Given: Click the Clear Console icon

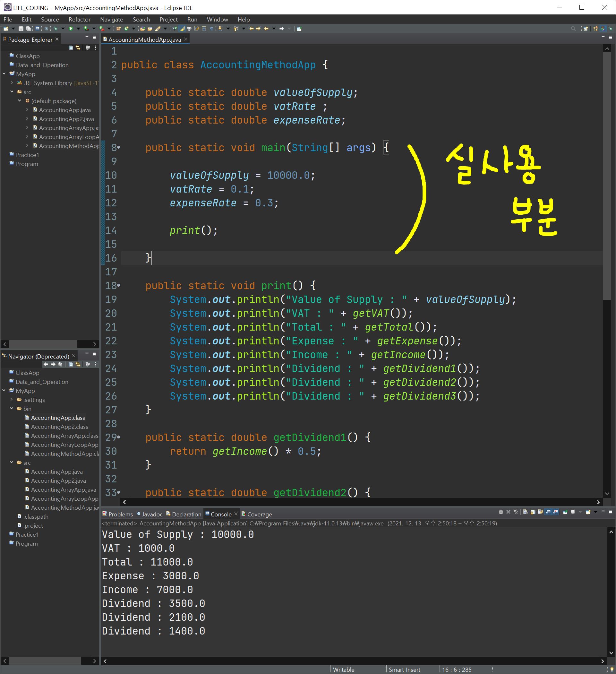Looking at the screenshot, I should 525,512.
